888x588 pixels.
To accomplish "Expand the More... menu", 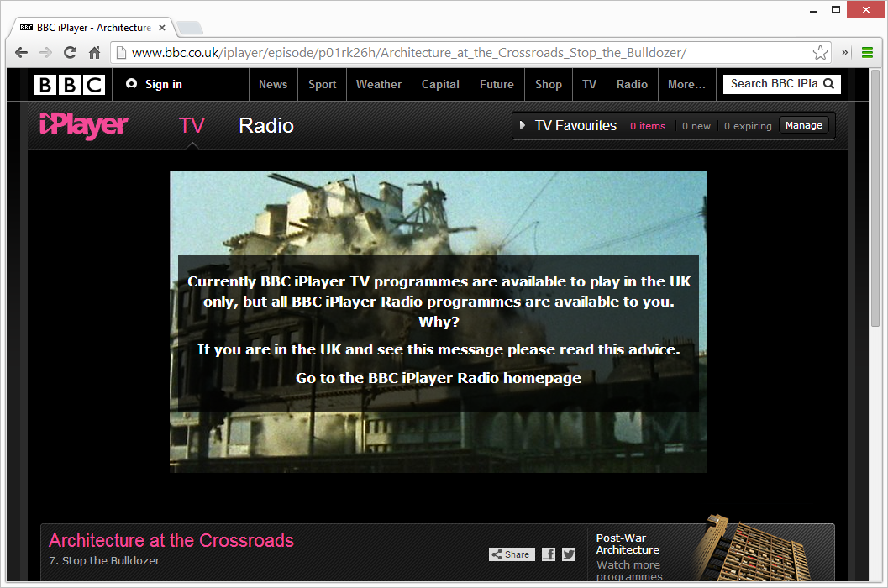I will [686, 84].
